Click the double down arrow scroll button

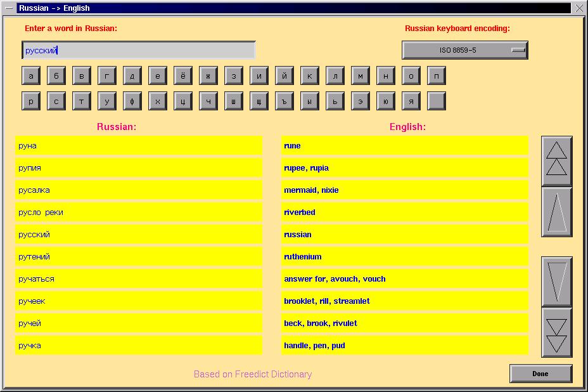click(556, 333)
